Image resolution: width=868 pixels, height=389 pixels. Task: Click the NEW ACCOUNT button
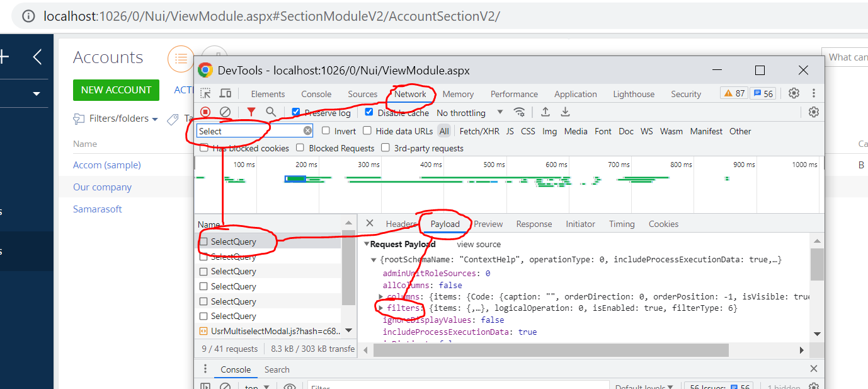pos(116,90)
